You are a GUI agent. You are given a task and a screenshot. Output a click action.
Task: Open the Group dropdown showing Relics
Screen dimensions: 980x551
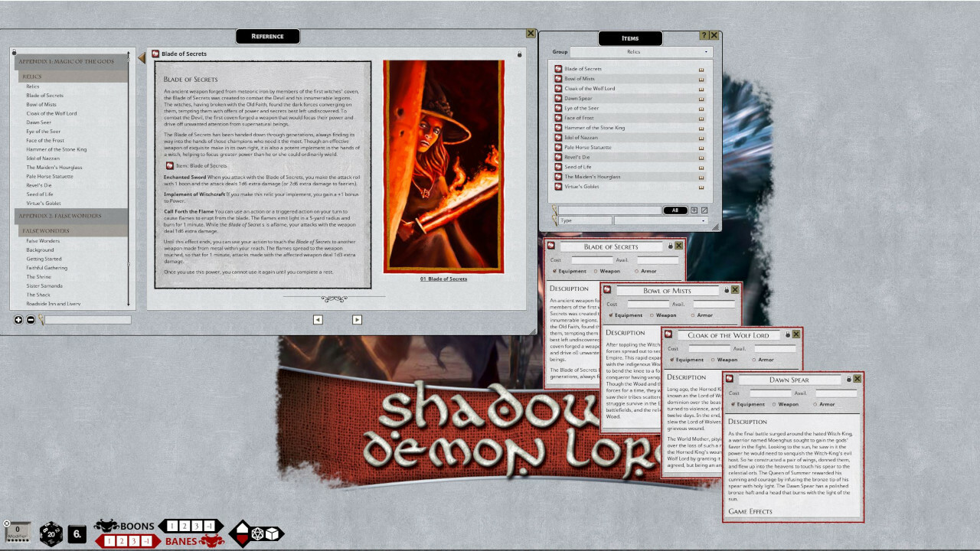pyautogui.click(x=642, y=51)
